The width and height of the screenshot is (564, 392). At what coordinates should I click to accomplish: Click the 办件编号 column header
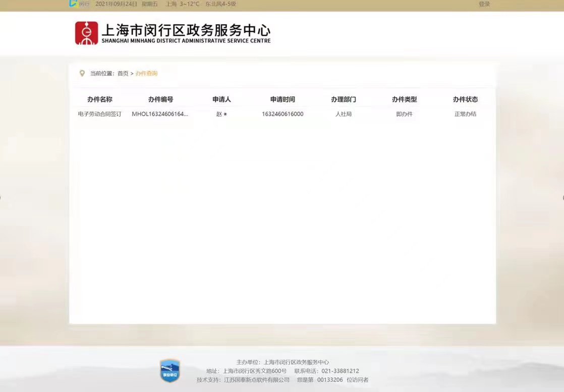point(160,99)
